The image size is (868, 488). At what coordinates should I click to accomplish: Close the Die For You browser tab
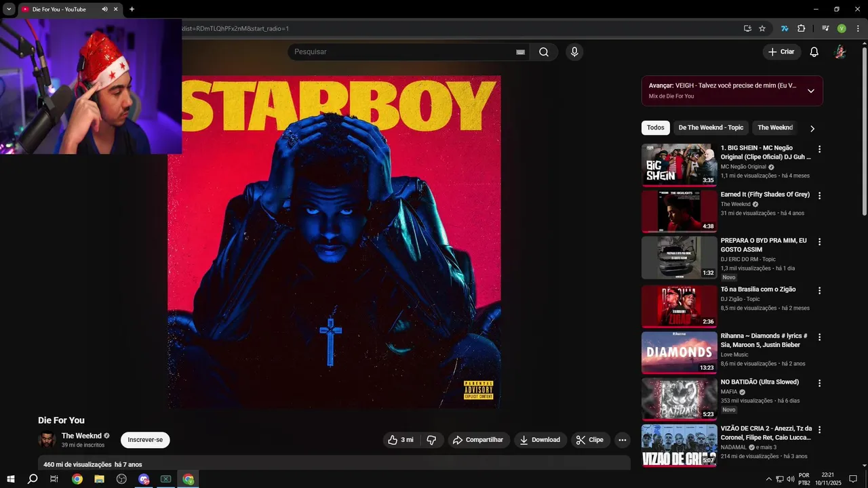click(116, 9)
